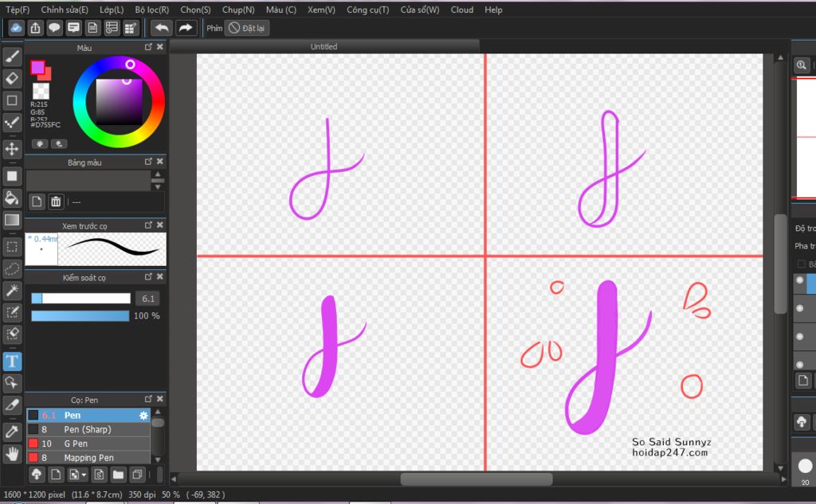Select the Move tool
Screen dimensions: 816x504
(x=12, y=149)
